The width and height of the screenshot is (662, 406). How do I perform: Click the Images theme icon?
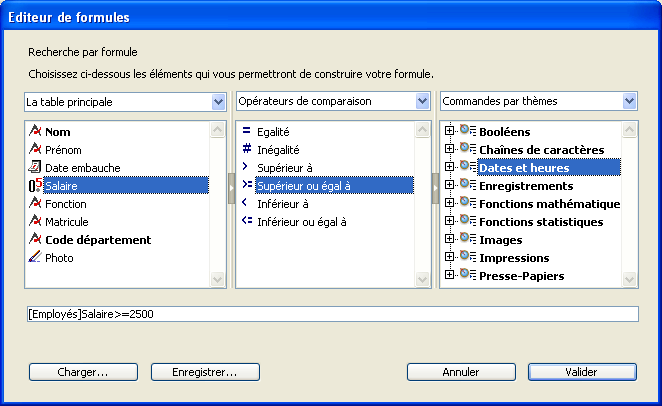[467, 240]
